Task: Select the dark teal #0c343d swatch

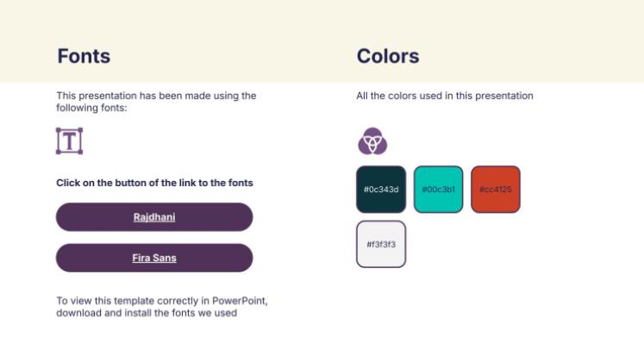Action: pos(380,189)
